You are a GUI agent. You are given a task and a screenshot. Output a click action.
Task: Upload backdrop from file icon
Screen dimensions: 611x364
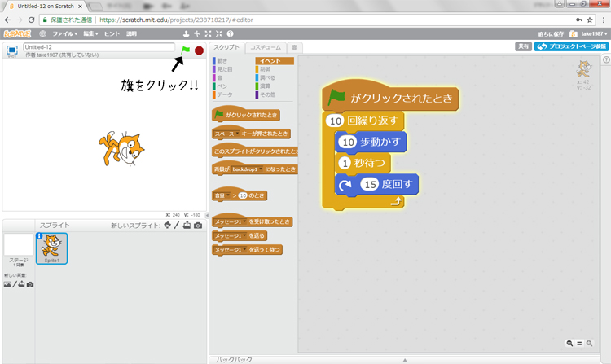pyautogui.click(x=21, y=284)
